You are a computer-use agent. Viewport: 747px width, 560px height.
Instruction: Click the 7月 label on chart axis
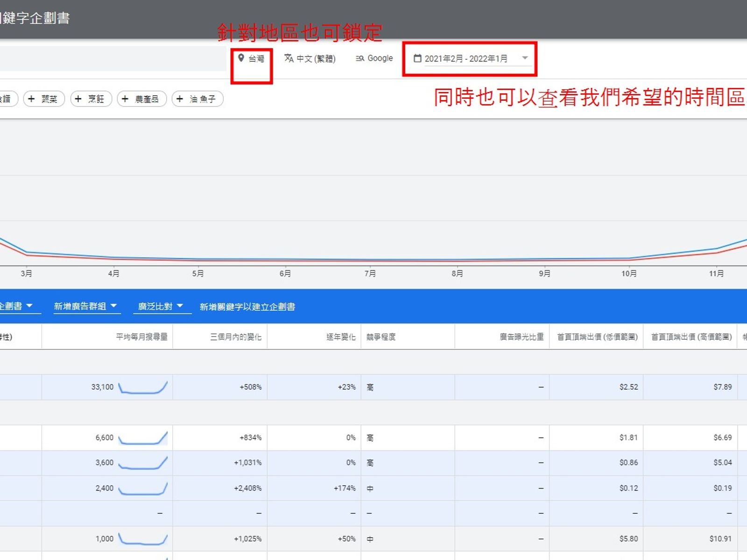click(x=370, y=273)
